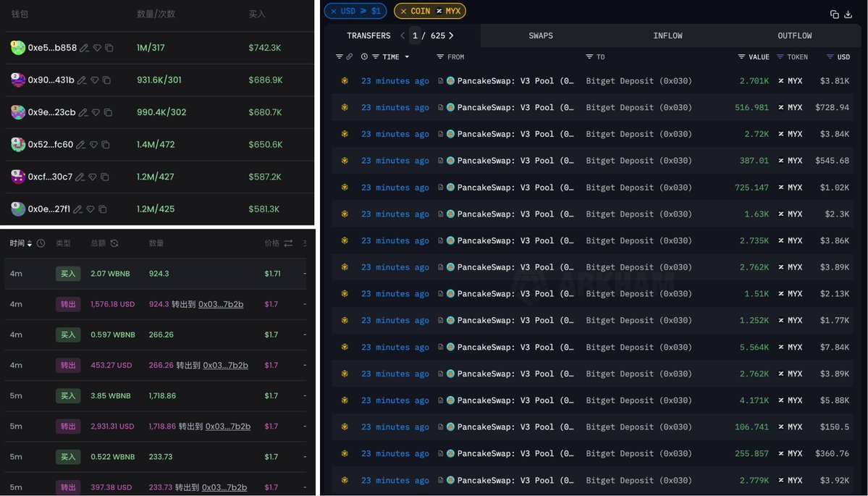Click the 数量/次数 column header
The height and width of the screenshot is (496, 868).
156,14
